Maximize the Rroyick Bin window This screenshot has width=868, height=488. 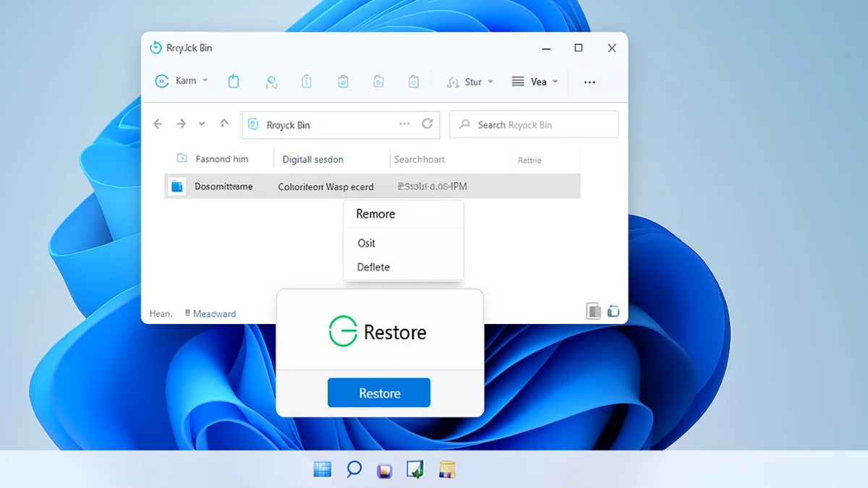click(x=579, y=48)
